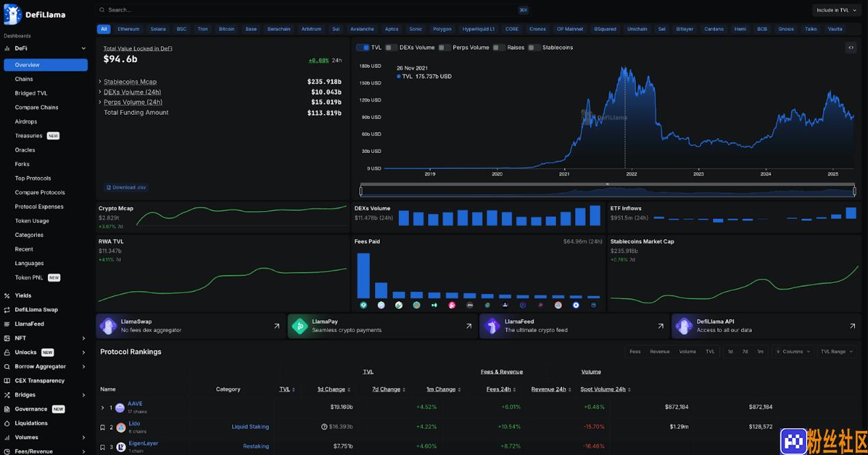Expand the Perps Volume (24h) row

pos(100,102)
